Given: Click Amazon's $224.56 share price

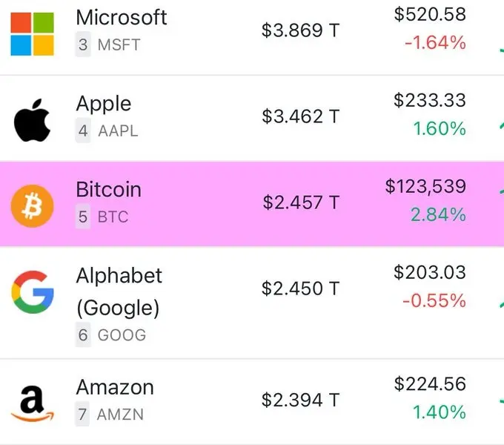Looking at the screenshot, I should 430,384.
